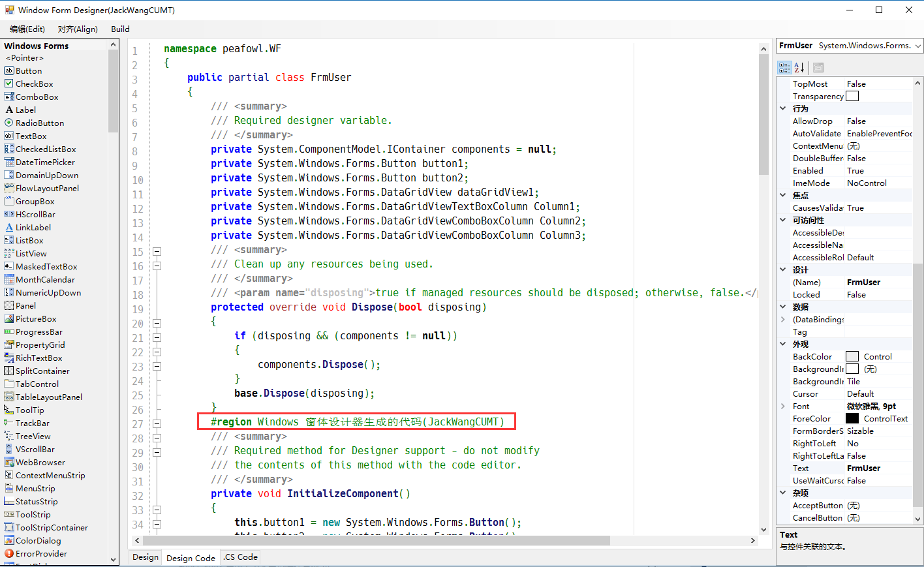Click the Dispose method declaration line

(x=348, y=307)
